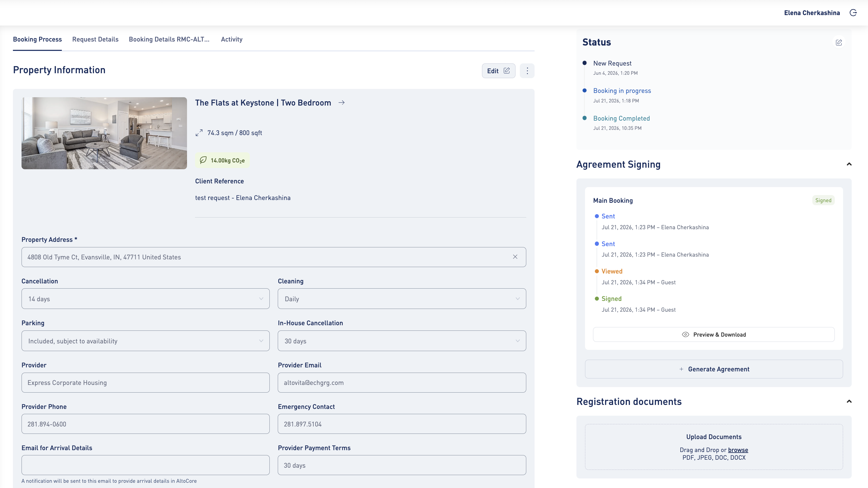Screen dimensions: 868x488
Task: Click the 14.00kg CO2e emissions badge
Action: pyautogui.click(x=222, y=160)
